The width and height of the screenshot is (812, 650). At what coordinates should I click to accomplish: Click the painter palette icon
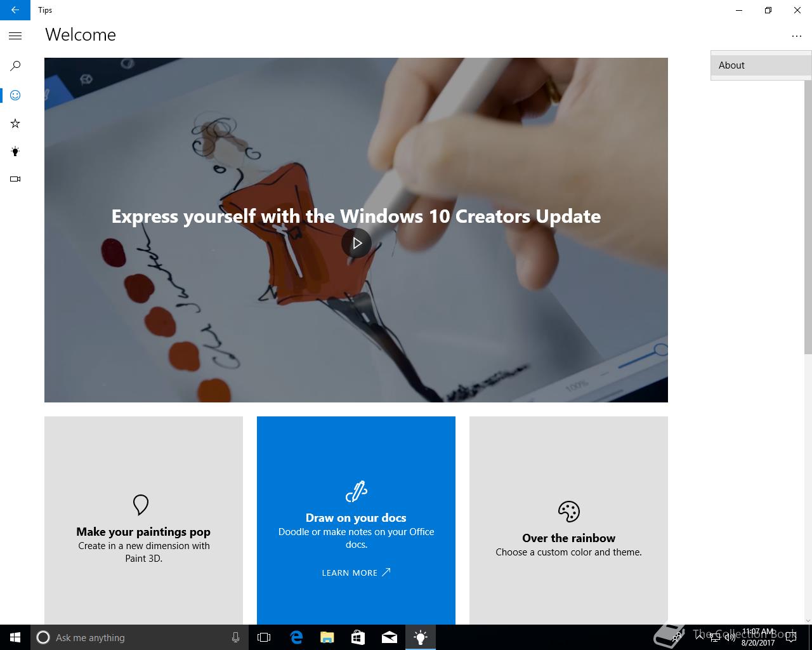point(568,511)
